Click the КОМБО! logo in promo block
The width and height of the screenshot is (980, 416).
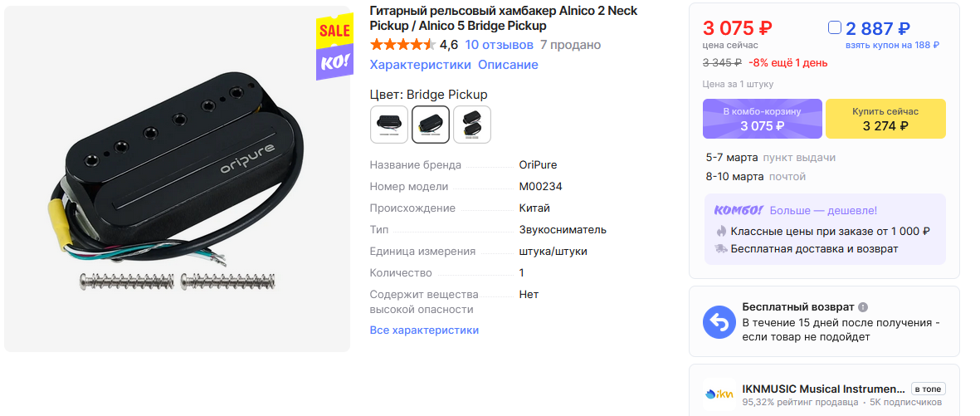734,211
